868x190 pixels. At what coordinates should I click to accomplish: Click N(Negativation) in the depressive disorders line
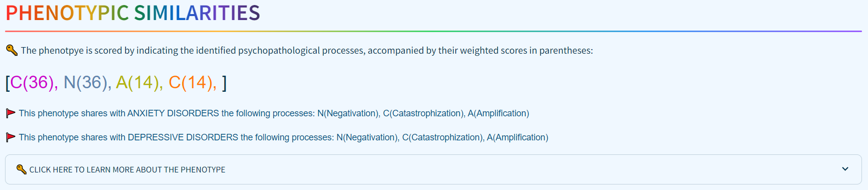tap(367, 137)
